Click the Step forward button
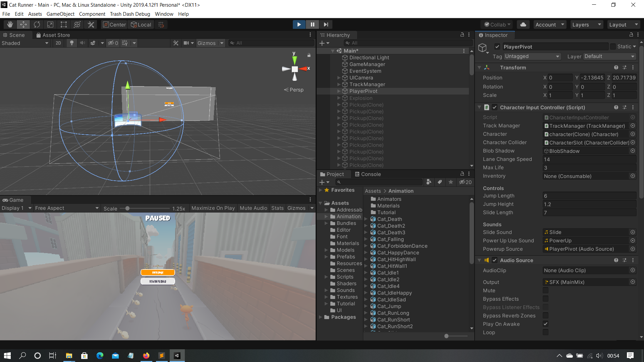 [x=326, y=24]
